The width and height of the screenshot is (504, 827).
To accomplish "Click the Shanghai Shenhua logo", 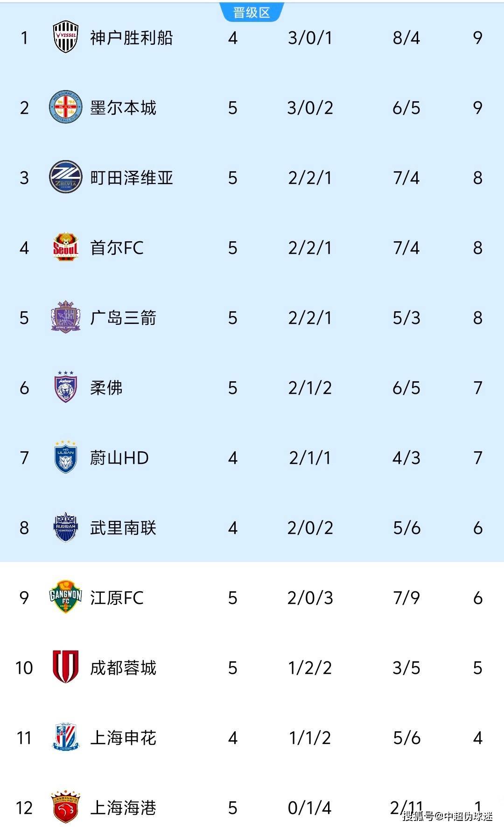I will pyautogui.click(x=65, y=737).
